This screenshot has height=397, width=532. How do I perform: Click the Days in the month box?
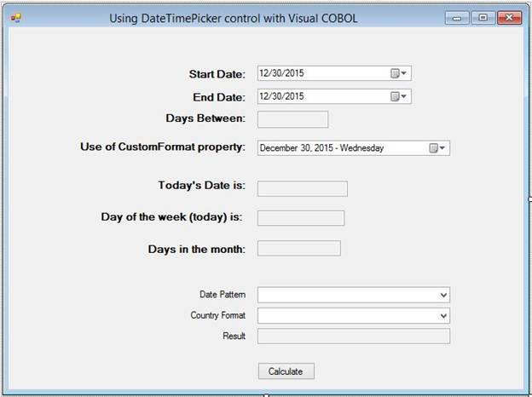pos(298,249)
